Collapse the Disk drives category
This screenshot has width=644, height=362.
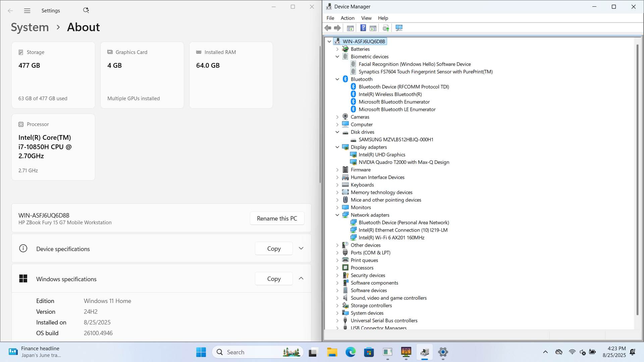337,132
